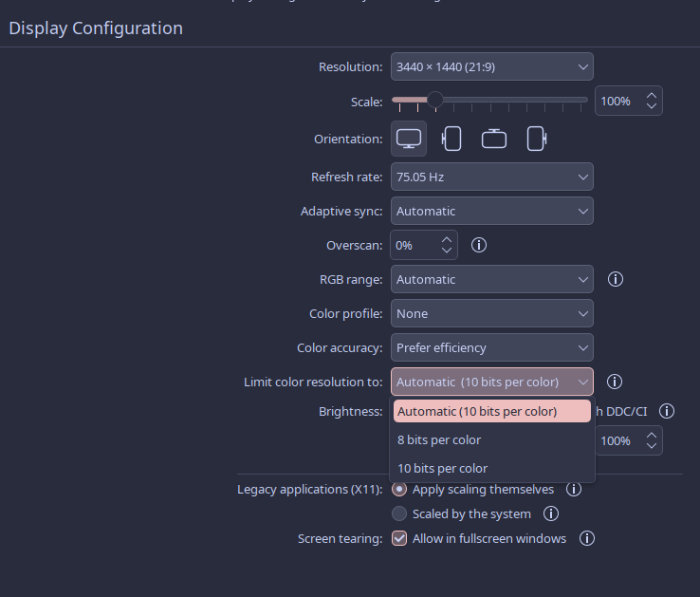This screenshot has height=597, width=700.
Task: Click the info icon beside Overscan
Action: coord(479,245)
